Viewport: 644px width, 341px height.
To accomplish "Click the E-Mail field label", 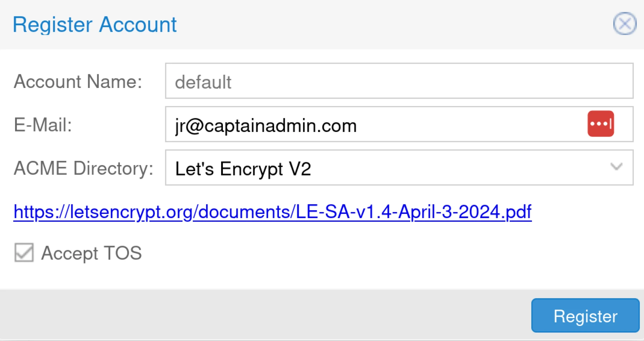I will point(43,125).
